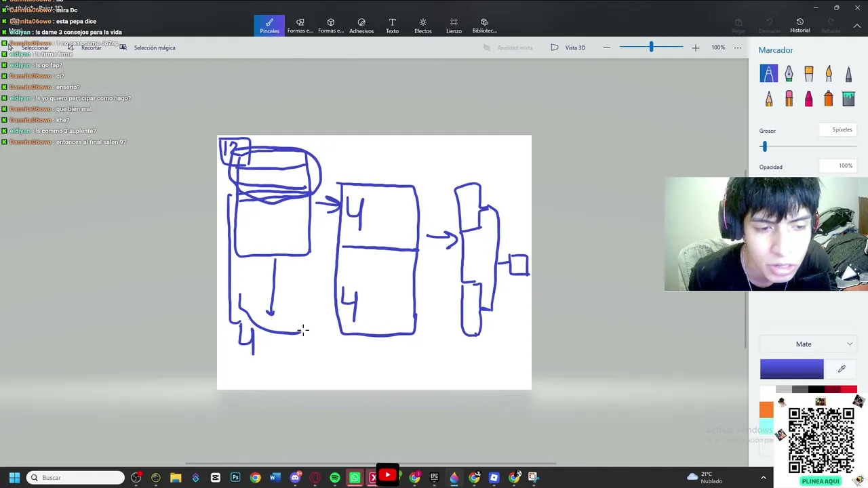Toggle Vista 3D
868x488 pixels.
[568, 47]
